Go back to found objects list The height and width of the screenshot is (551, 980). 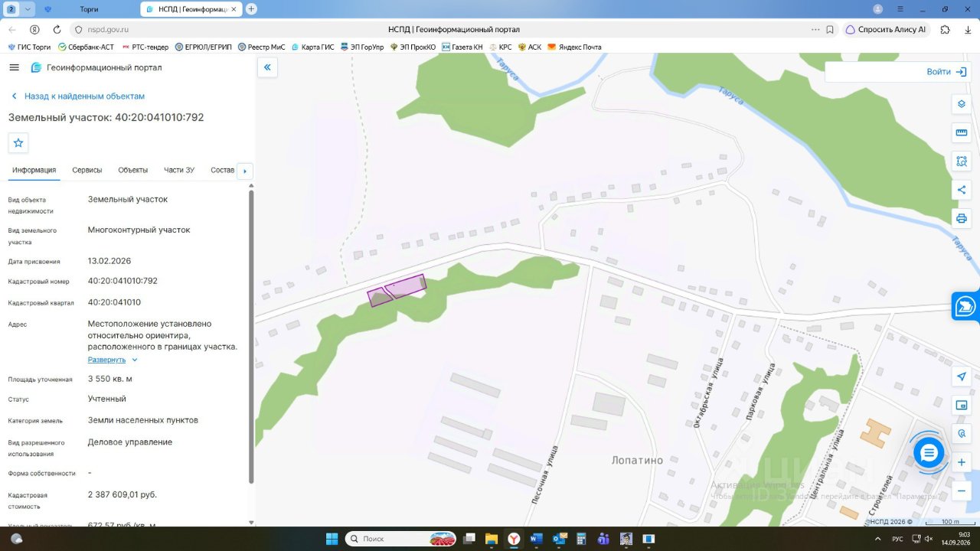[x=77, y=96]
